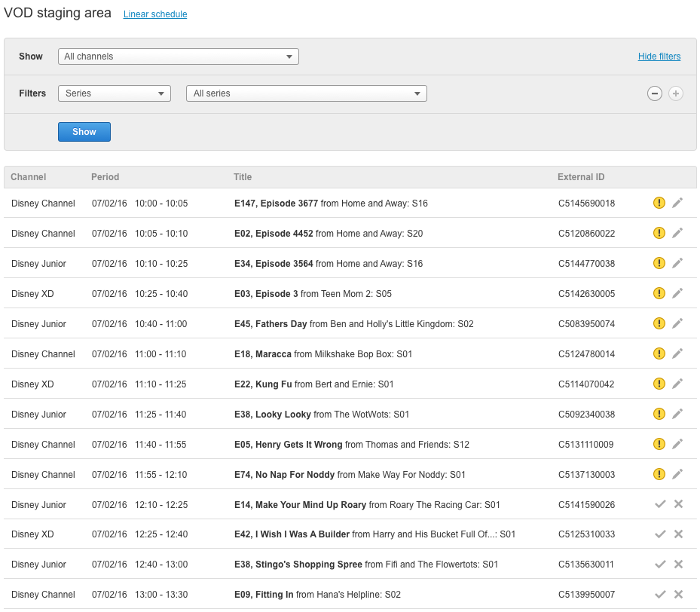Approve Make Your Mind Up Roary with checkmark
Viewport: 700px width, 612px height.
point(660,504)
